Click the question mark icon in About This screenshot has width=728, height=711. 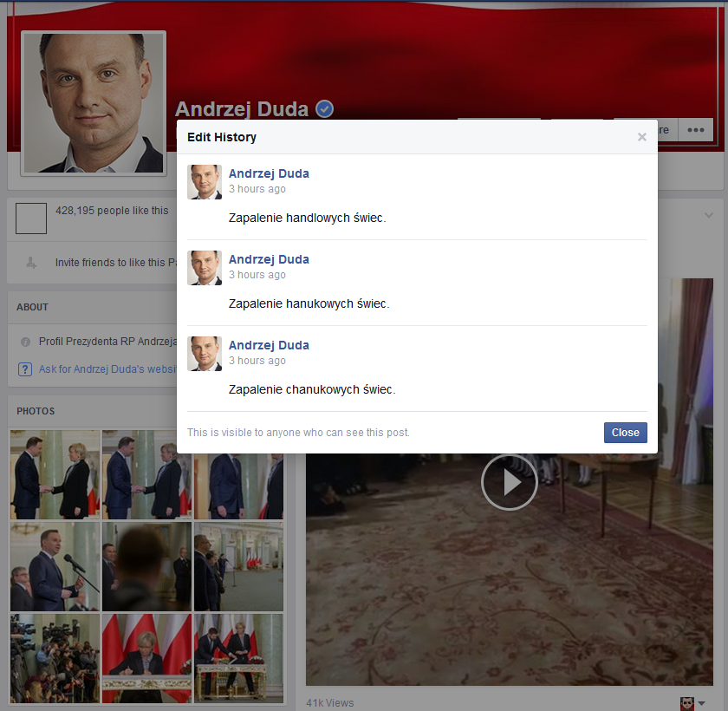click(25, 369)
